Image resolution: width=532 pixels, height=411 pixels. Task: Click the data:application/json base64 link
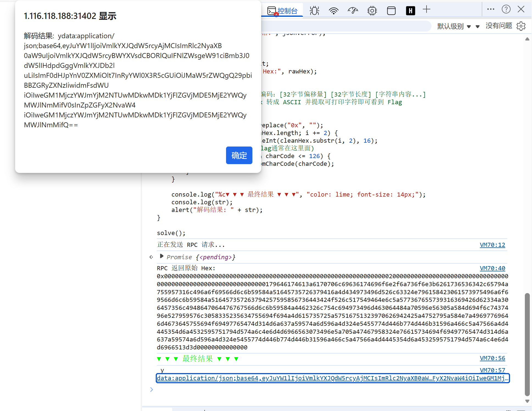coord(332,378)
